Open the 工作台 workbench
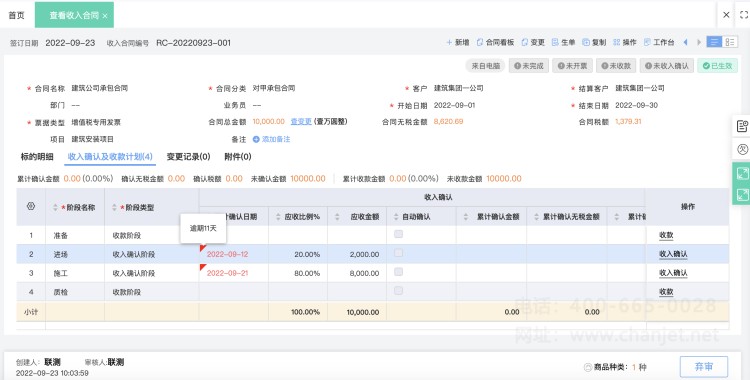The image size is (750, 380). coord(659,43)
